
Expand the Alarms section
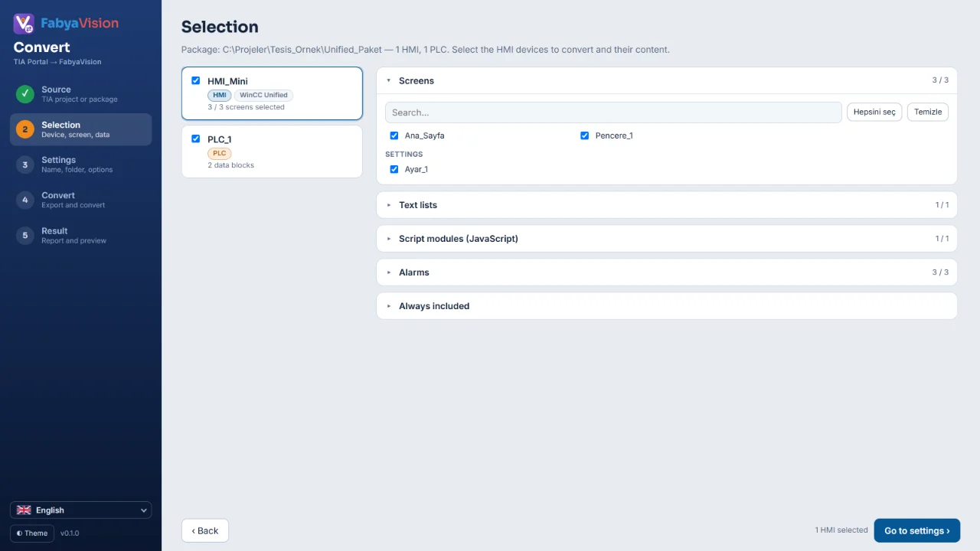click(667, 272)
